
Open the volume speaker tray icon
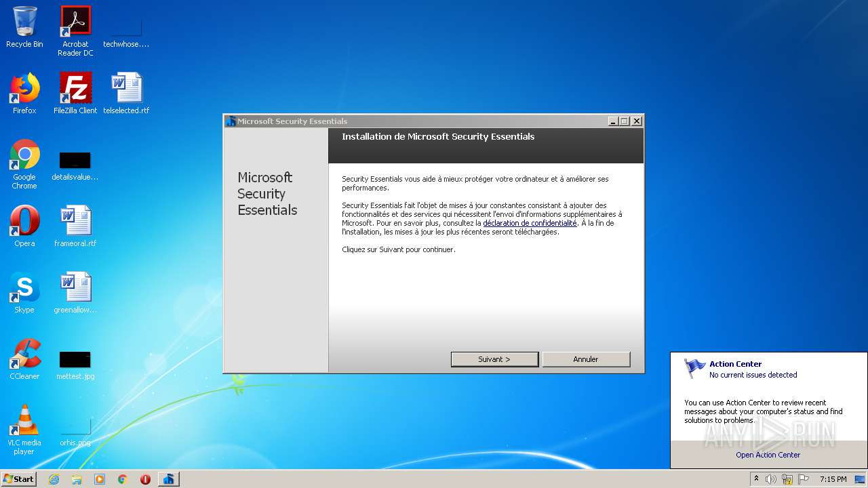pos(771,479)
